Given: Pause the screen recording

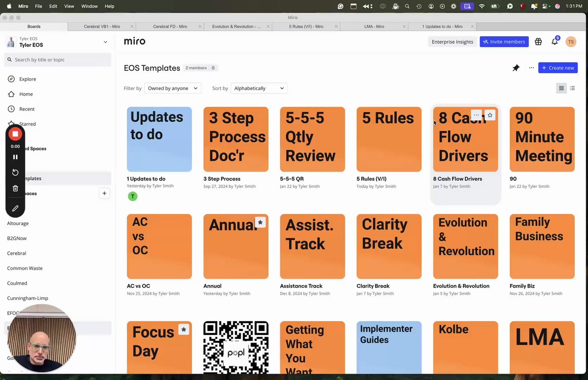Looking at the screenshot, I should coord(15,157).
